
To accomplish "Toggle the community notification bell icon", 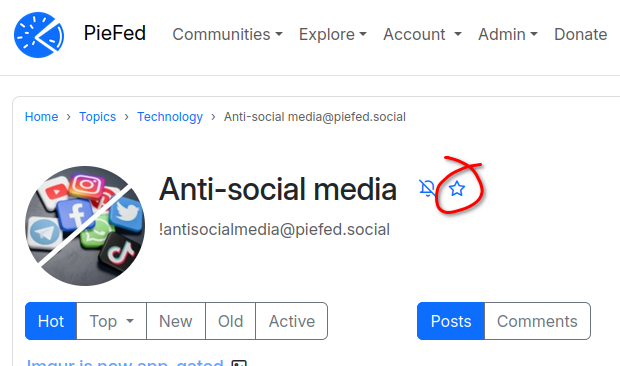I will 427,189.
